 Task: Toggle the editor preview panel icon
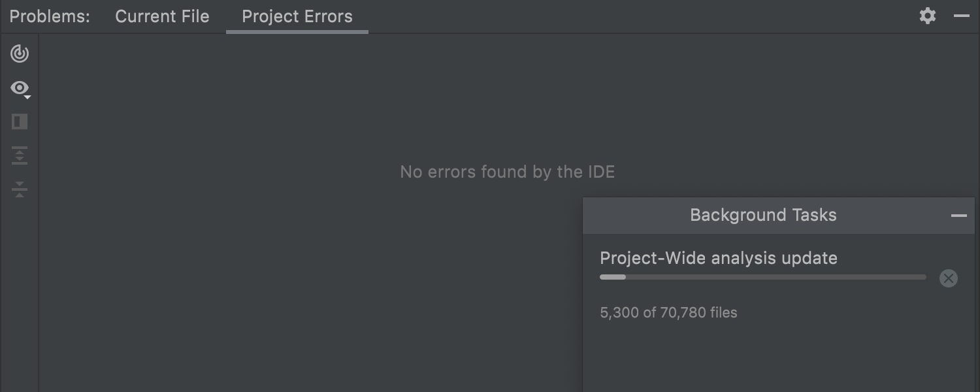tap(20, 122)
